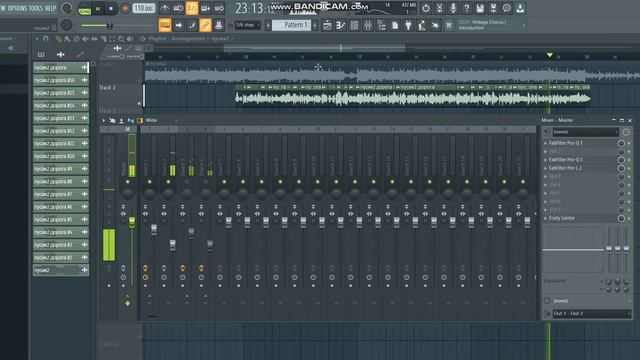The height and width of the screenshot is (360, 640).
Task: Toggle FabFilter Pro-L 2 enable light
Action: (629, 168)
